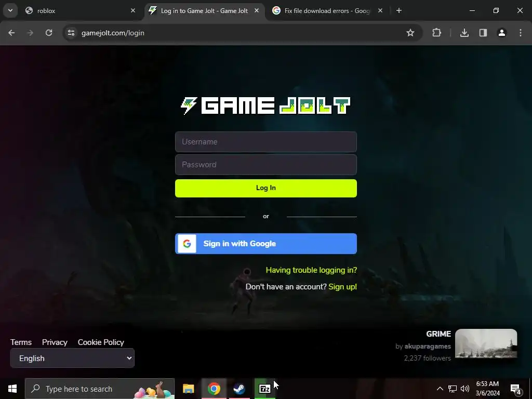The width and height of the screenshot is (532, 399).
Task: Open the Windows Start menu
Action: (12, 389)
